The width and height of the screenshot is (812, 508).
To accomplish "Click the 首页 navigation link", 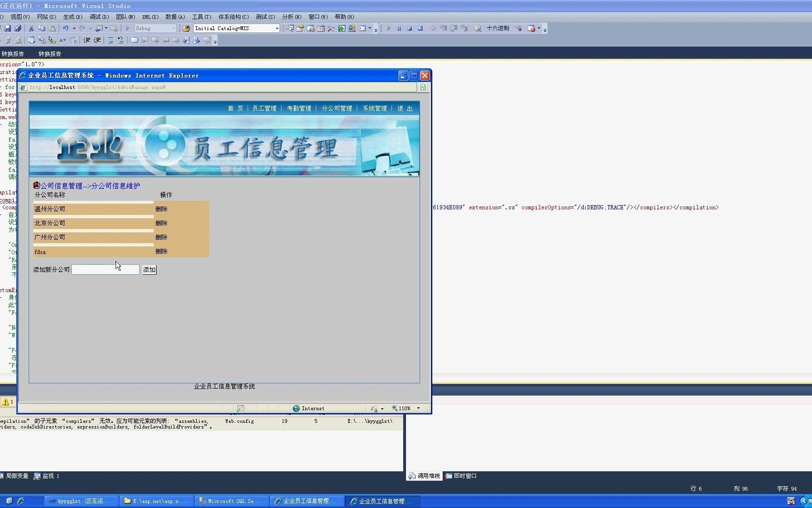I will (235, 108).
